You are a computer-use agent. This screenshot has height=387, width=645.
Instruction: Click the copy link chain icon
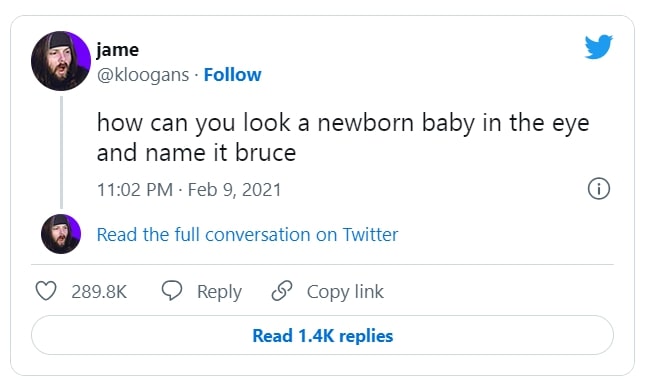(282, 291)
